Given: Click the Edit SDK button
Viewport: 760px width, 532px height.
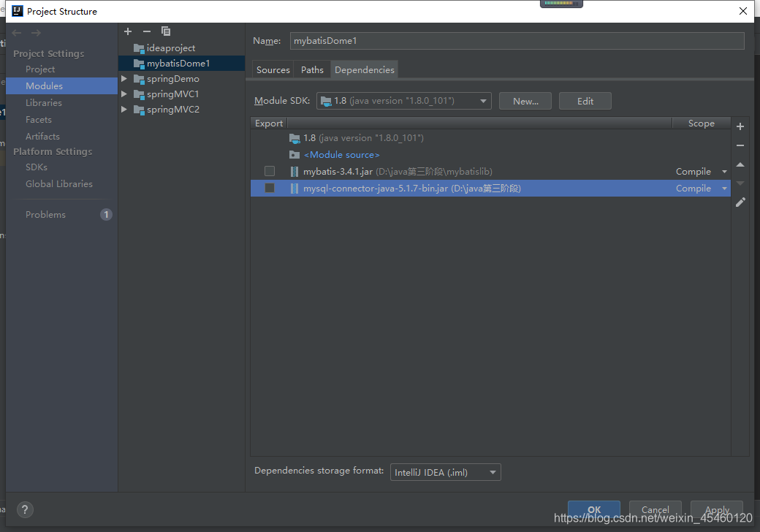Looking at the screenshot, I should 585,102.
